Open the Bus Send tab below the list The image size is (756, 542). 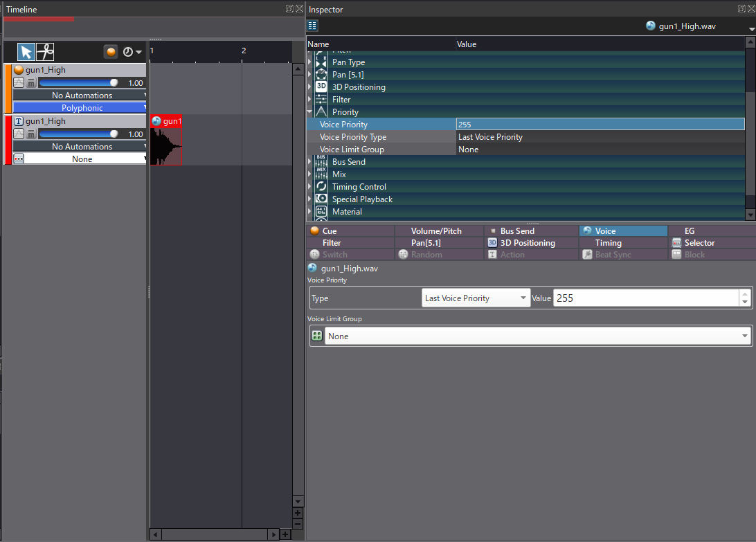(x=531, y=231)
